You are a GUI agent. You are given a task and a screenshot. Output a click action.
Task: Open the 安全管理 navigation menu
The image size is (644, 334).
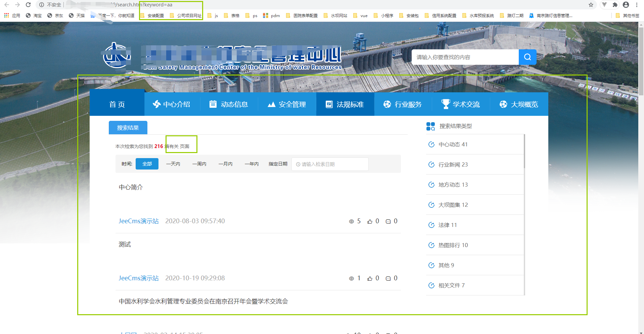click(x=287, y=104)
